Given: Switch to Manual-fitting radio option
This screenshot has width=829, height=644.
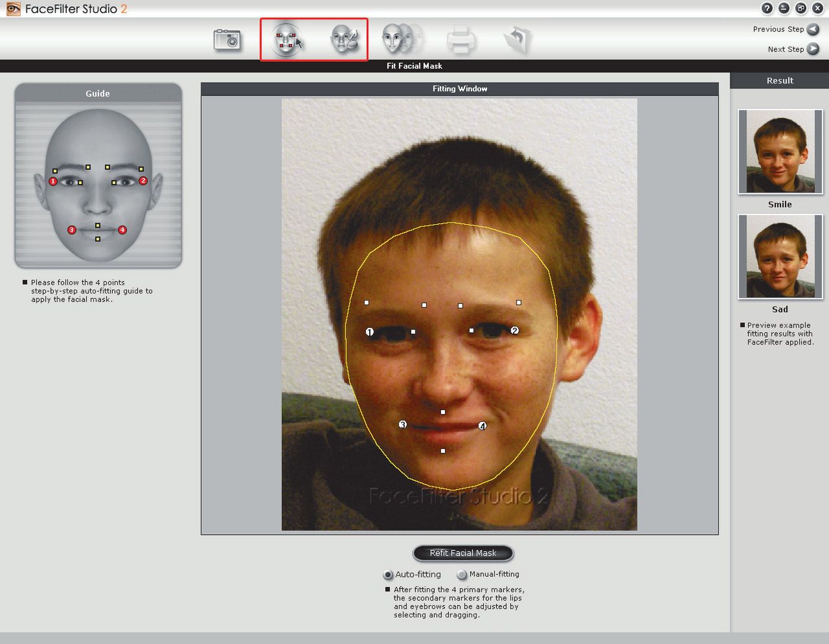Looking at the screenshot, I should [462, 575].
